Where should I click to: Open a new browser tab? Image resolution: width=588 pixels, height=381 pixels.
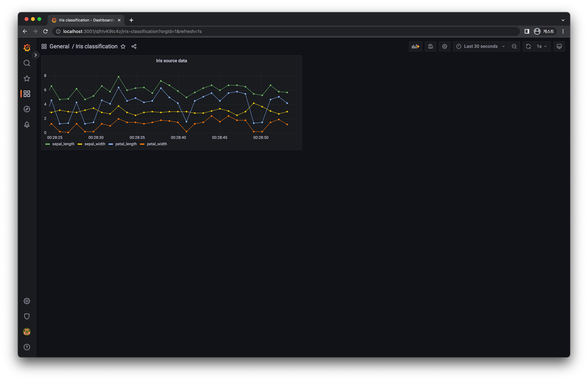(x=132, y=20)
